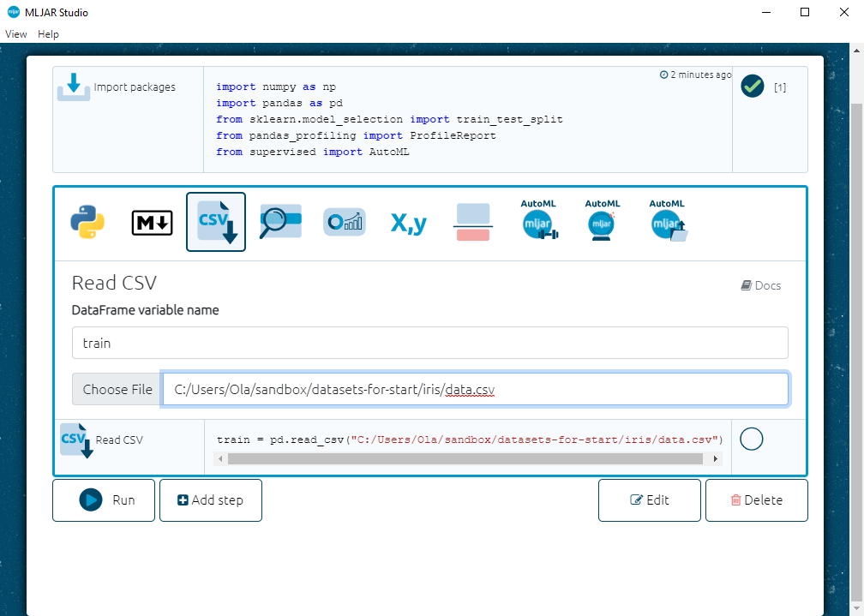
Task: Select the magnifier data preview step icon
Action: [280, 222]
